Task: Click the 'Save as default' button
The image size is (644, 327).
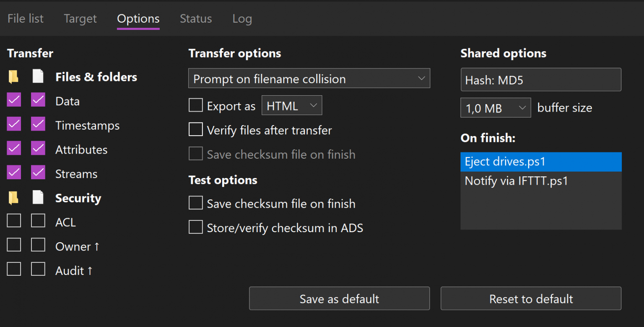Action: [339, 298]
